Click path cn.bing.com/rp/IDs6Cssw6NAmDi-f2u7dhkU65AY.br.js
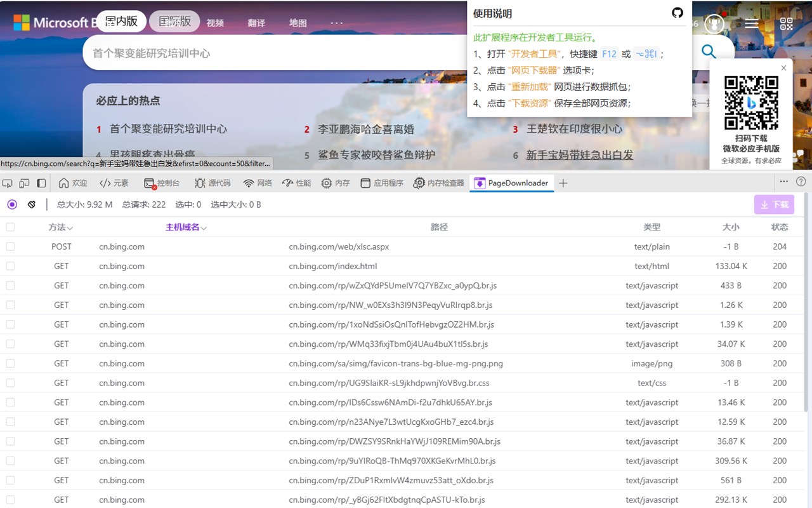The height and width of the screenshot is (508, 812). pos(390,403)
